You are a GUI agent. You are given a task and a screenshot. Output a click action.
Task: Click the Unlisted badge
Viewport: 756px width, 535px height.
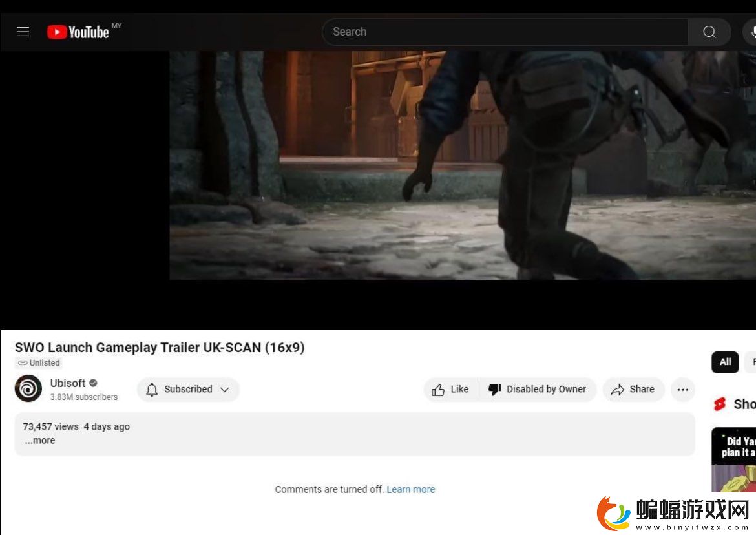[39, 363]
